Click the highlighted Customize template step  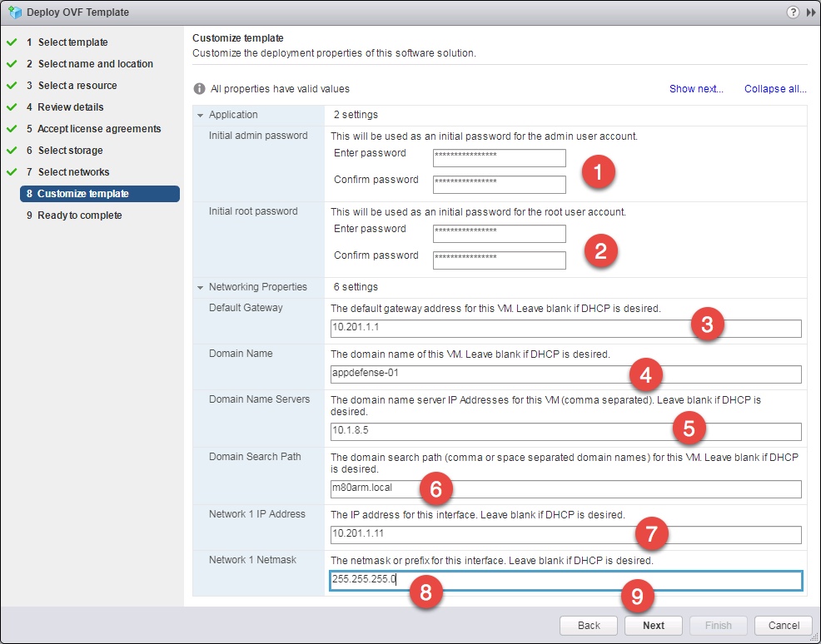point(77,193)
